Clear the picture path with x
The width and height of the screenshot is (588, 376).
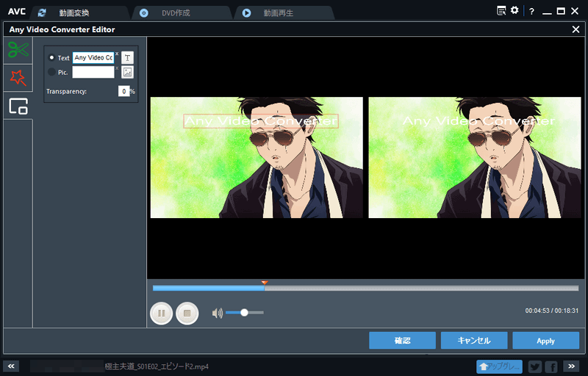(x=117, y=68)
